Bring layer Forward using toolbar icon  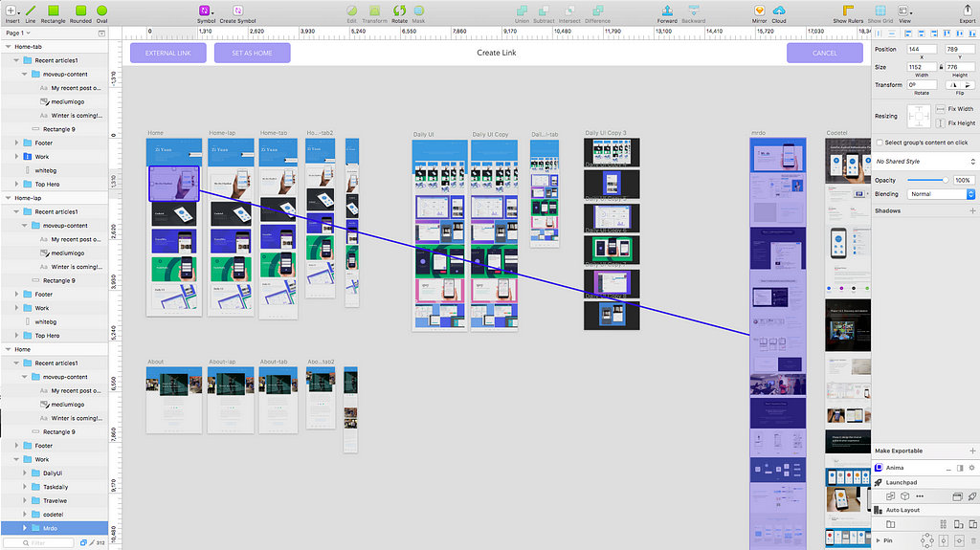[x=667, y=11]
